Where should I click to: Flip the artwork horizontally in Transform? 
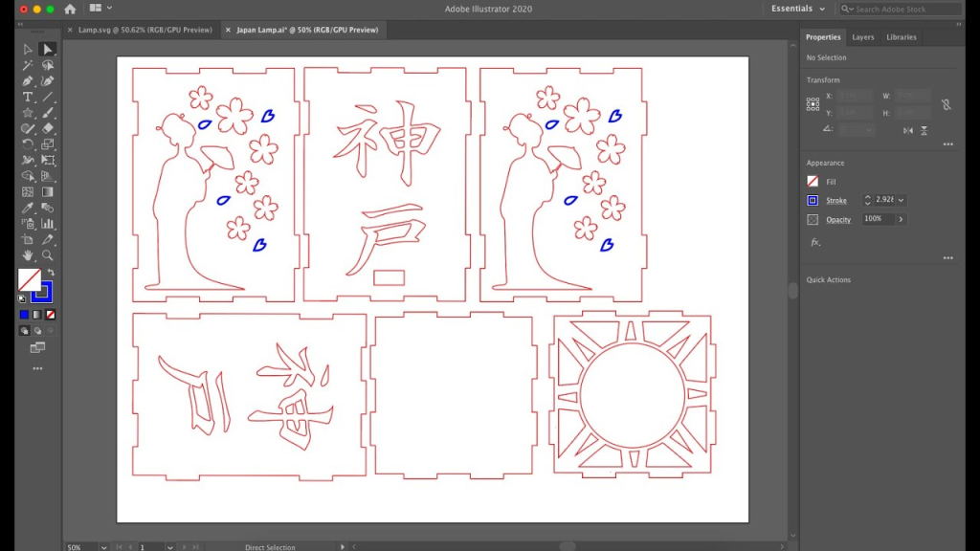coord(908,130)
